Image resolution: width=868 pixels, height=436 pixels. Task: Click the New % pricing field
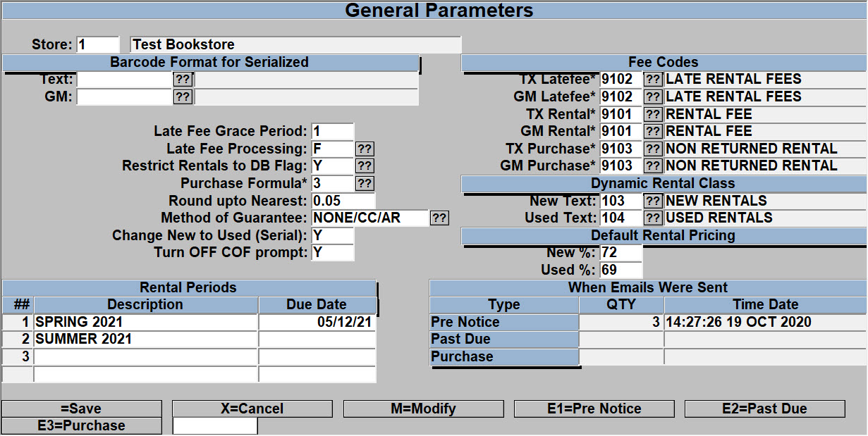point(621,253)
